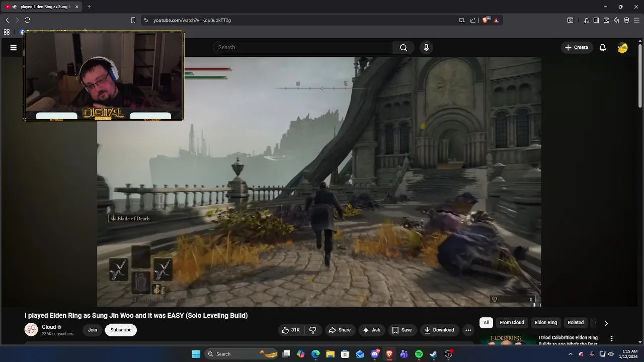Select the Elden Ring filter chip
The image size is (644, 362).
point(546,323)
